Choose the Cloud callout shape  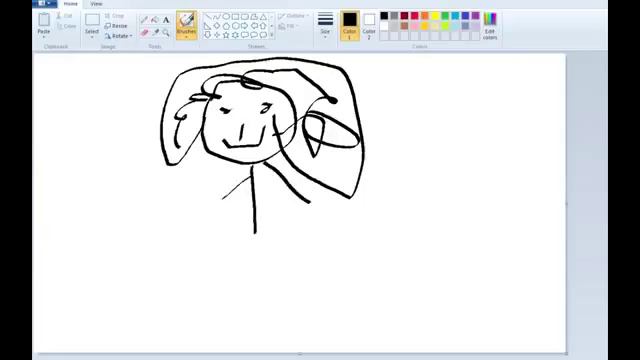tap(264, 35)
